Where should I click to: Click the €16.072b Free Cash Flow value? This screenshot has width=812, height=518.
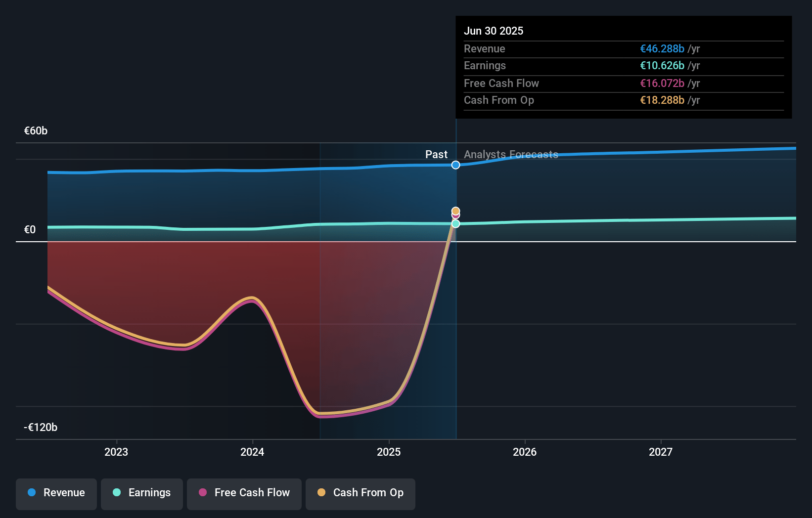tap(662, 83)
